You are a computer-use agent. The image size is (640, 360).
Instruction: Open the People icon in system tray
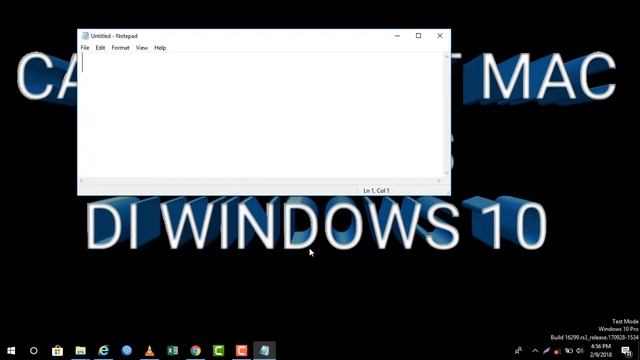tap(518, 351)
